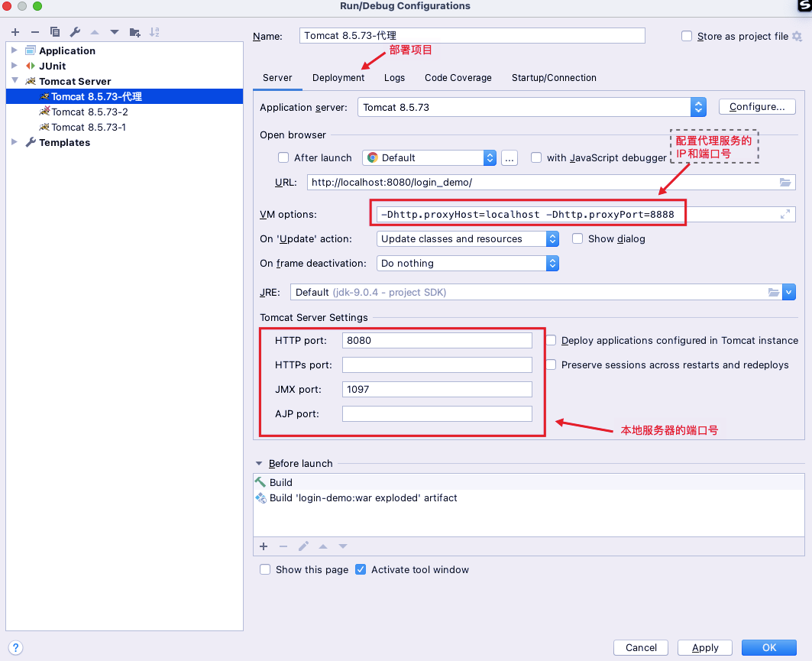The image size is (812, 661).
Task: Switch to the Server tab
Action: pyautogui.click(x=277, y=78)
